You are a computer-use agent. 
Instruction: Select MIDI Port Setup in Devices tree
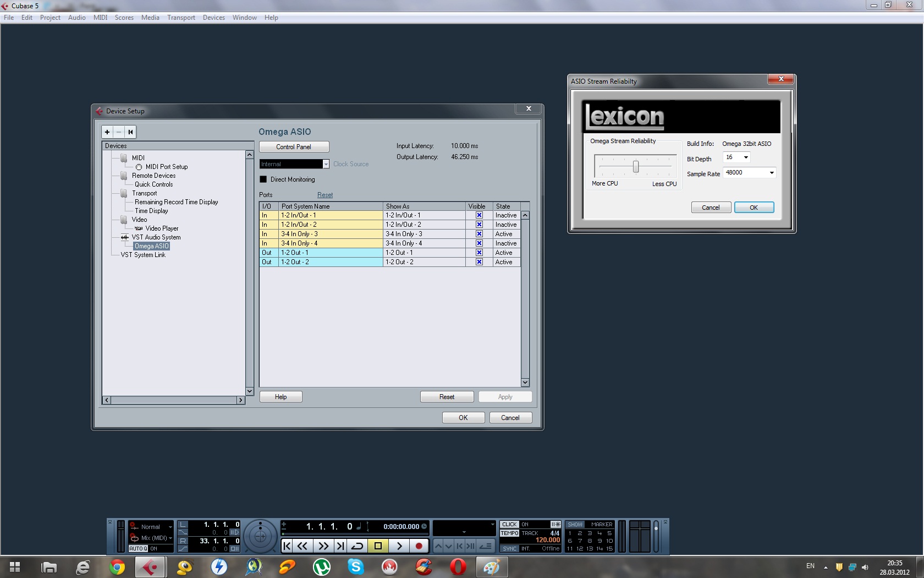(x=167, y=167)
